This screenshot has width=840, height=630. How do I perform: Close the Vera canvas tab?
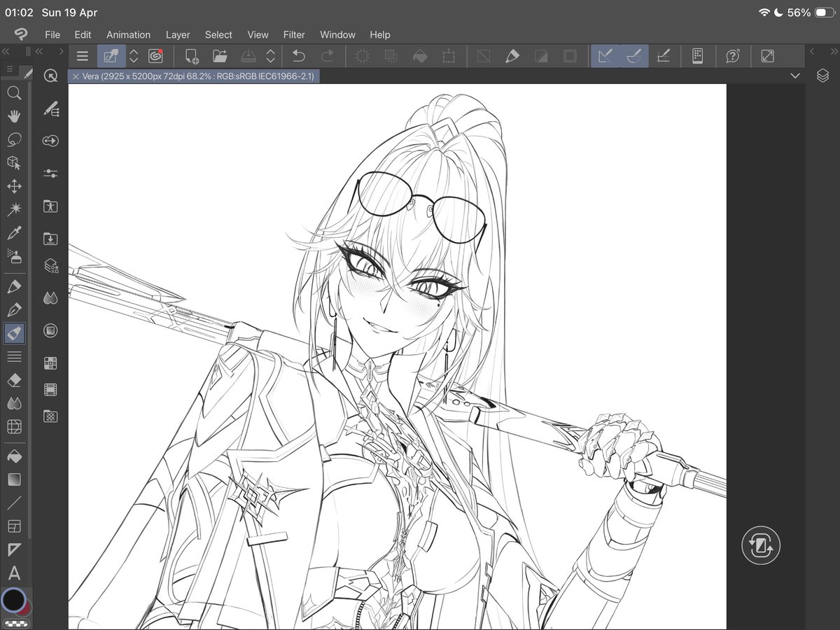click(x=76, y=76)
